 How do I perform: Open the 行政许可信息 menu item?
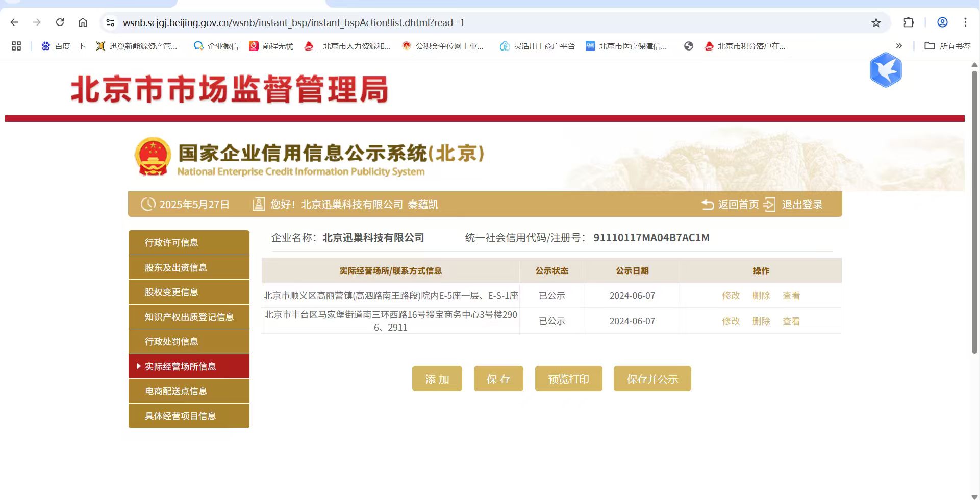pyautogui.click(x=189, y=242)
